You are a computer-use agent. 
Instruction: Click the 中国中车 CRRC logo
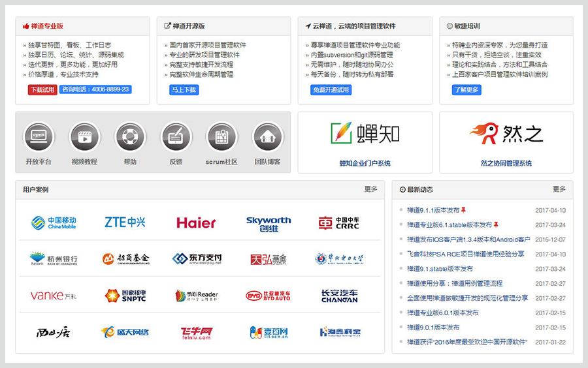339,222
